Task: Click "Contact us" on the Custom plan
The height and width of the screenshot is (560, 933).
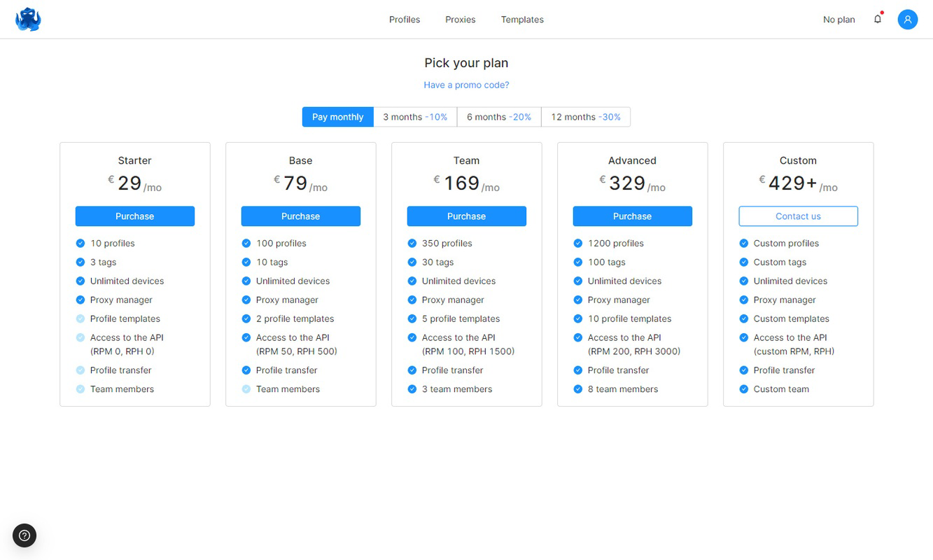Action: (798, 216)
